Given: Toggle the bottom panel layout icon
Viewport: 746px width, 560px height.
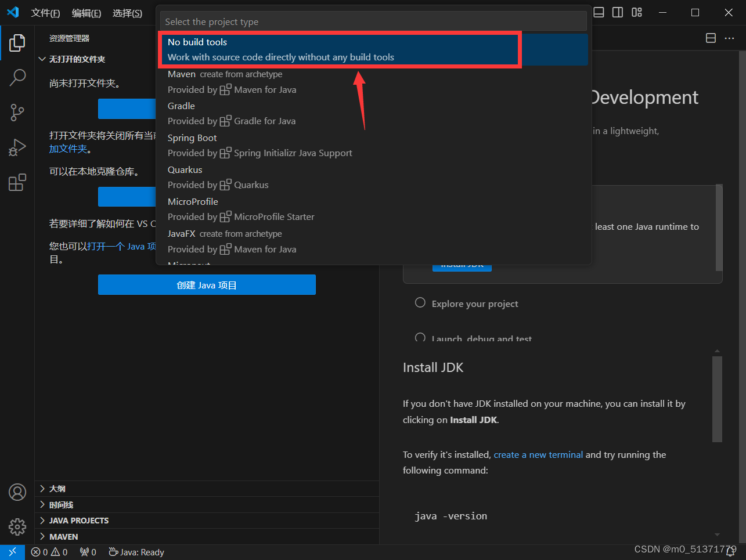Looking at the screenshot, I should point(599,12).
